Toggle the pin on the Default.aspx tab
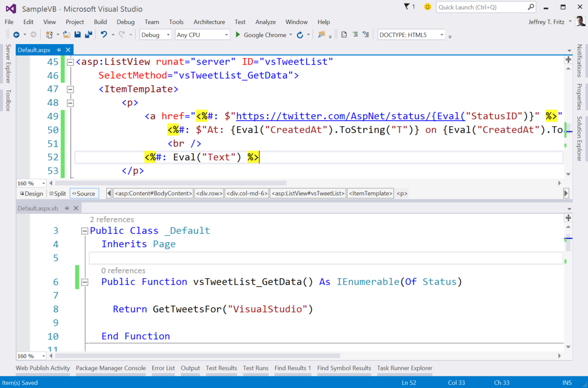588x388 pixels. point(58,50)
